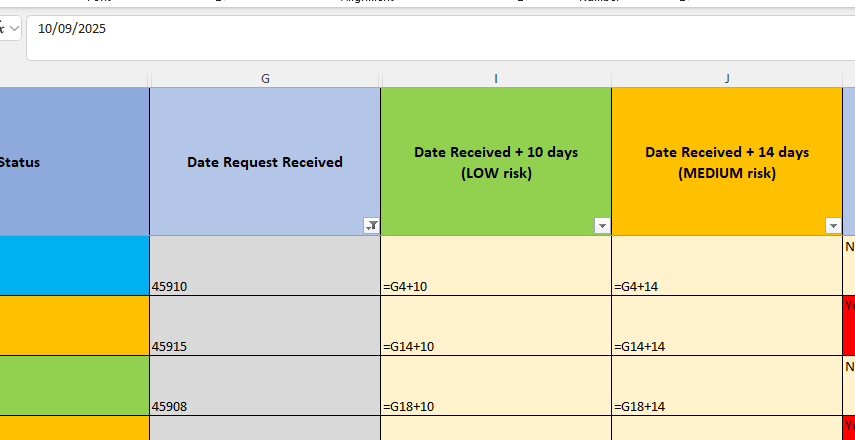Select cell containing 45908
The image size is (855, 440).
(265, 385)
